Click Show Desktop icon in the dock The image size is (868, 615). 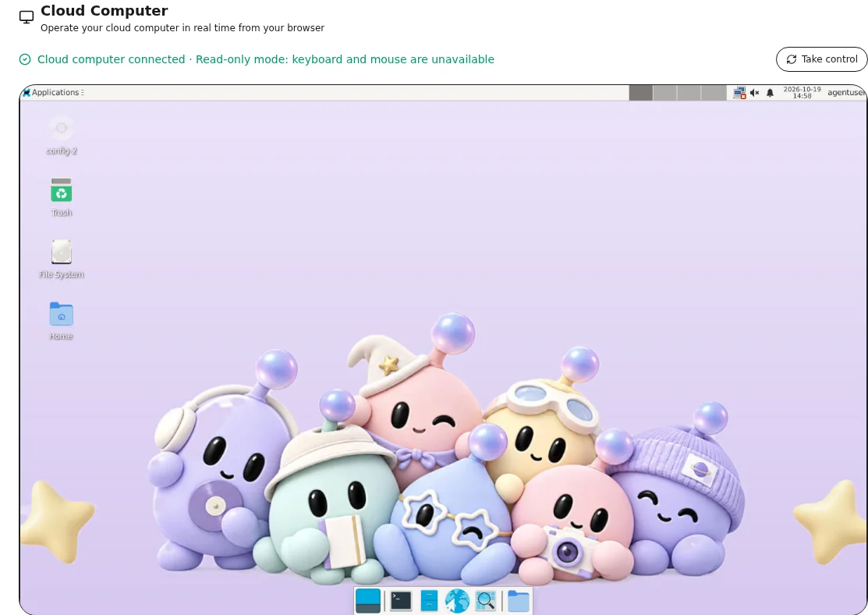tap(367, 601)
